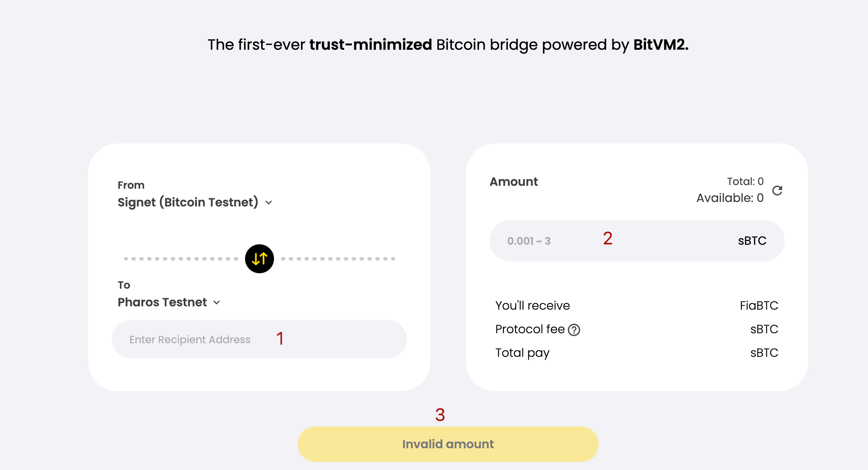Click the BitVM2 word in headline
868x470 pixels.
coord(661,45)
